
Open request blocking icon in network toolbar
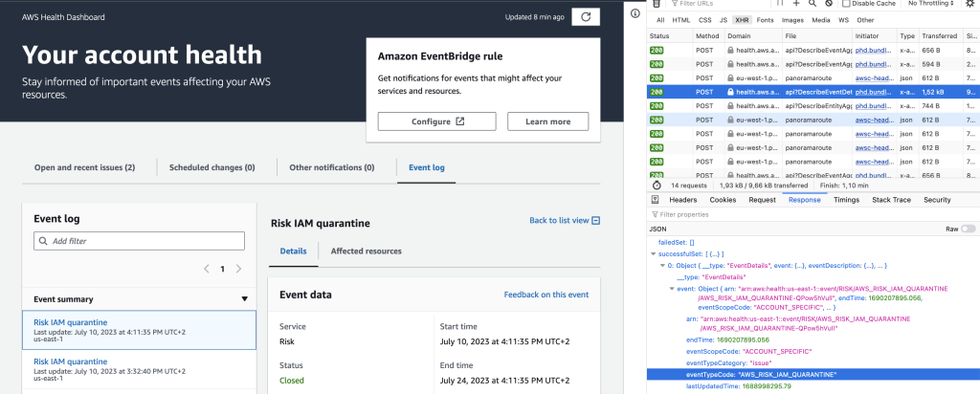[x=829, y=4]
